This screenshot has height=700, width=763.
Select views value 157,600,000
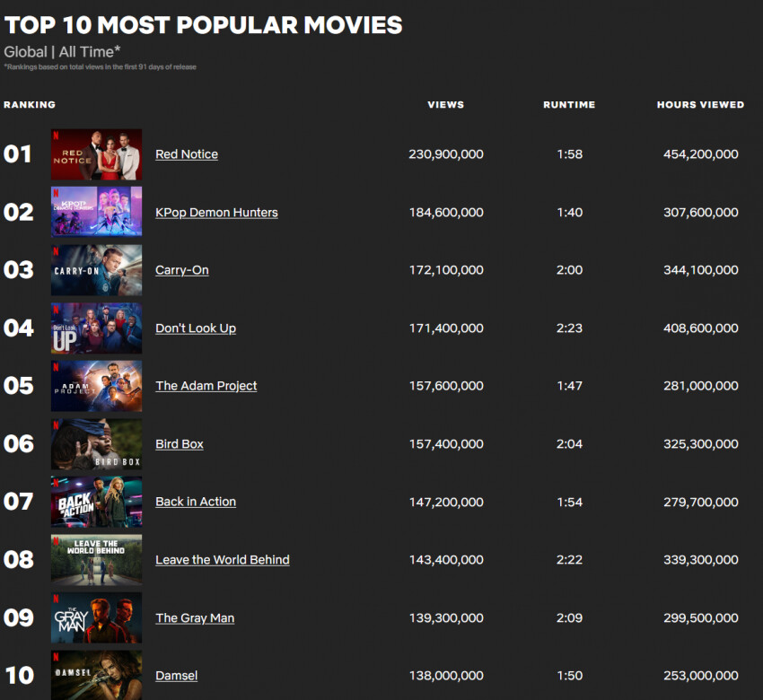coord(446,386)
